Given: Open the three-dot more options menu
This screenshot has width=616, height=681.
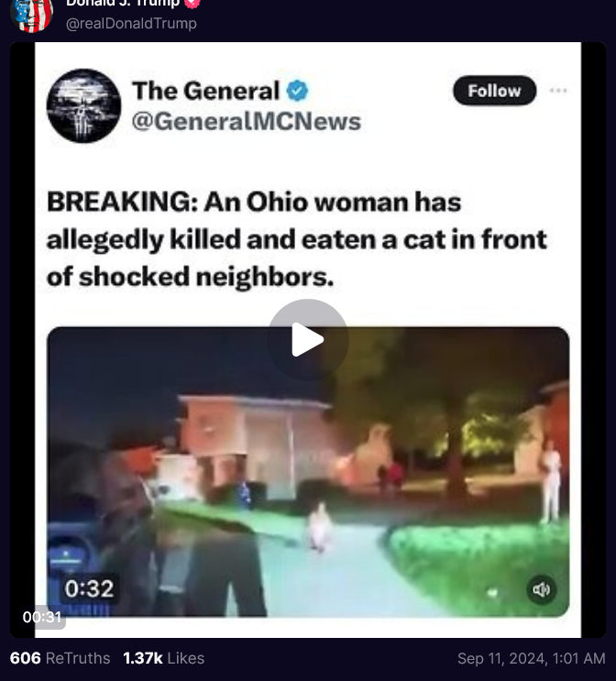Looking at the screenshot, I should click(558, 91).
